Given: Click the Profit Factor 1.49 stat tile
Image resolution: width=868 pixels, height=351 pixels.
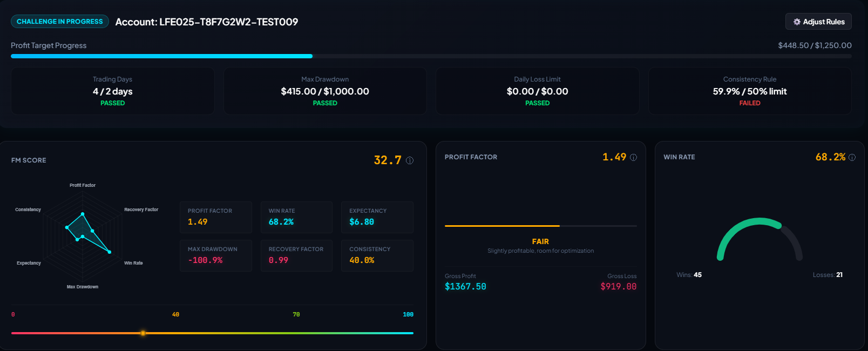Looking at the screenshot, I should tap(216, 217).
